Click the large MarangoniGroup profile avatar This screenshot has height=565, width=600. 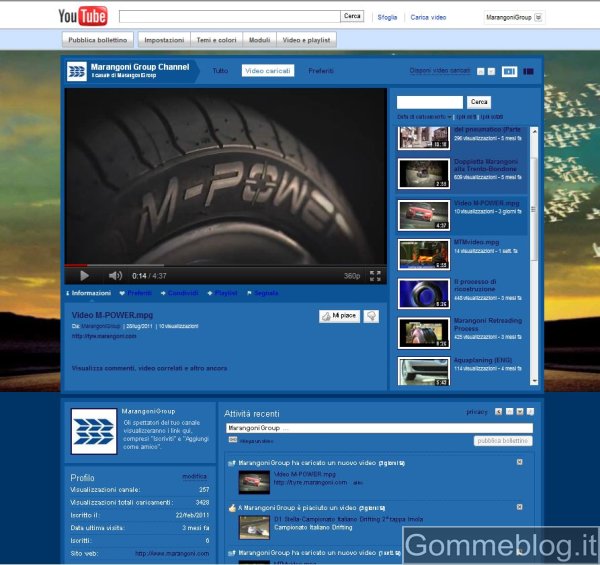[x=94, y=431]
